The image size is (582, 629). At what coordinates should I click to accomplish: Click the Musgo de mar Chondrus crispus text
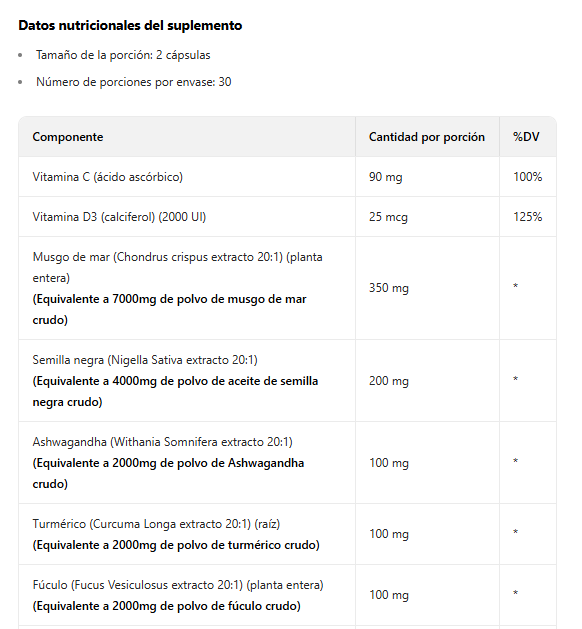(177, 267)
